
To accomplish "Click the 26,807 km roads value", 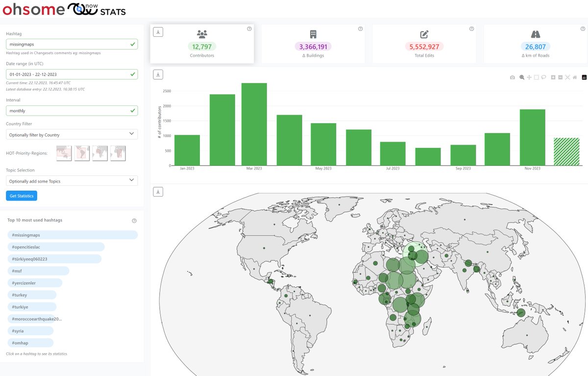I will pos(536,47).
